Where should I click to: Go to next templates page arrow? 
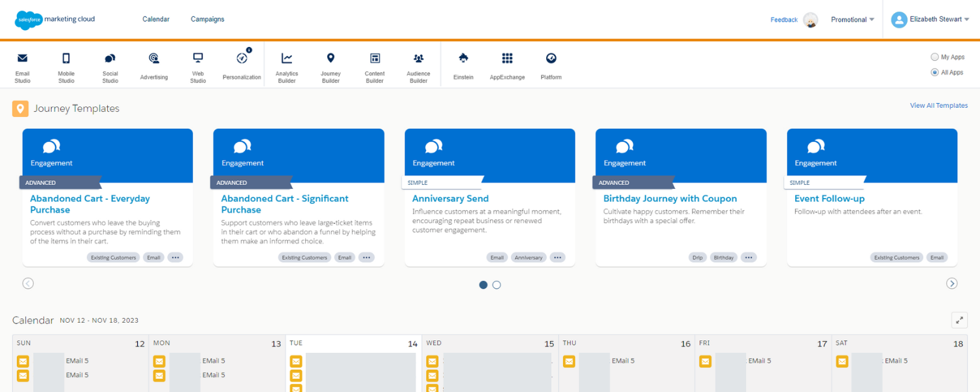tap(952, 284)
